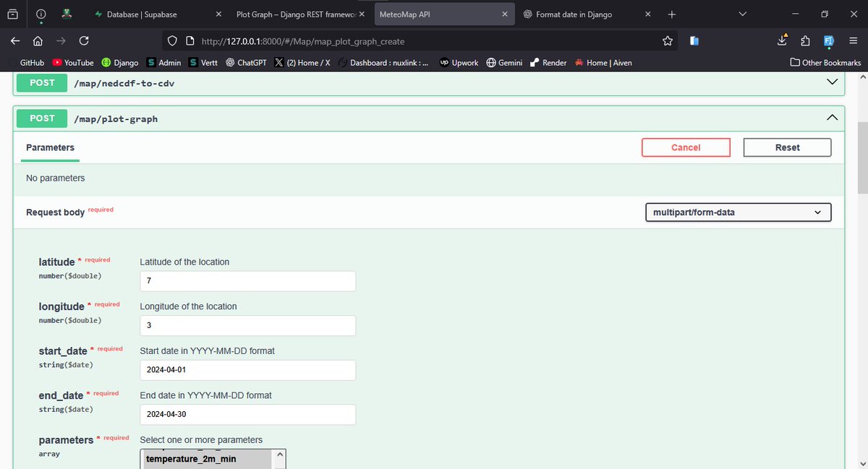Switch to Plot Graph Django REST tab
Image resolution: width=868 pixels, height=469 pixels.
301,14
